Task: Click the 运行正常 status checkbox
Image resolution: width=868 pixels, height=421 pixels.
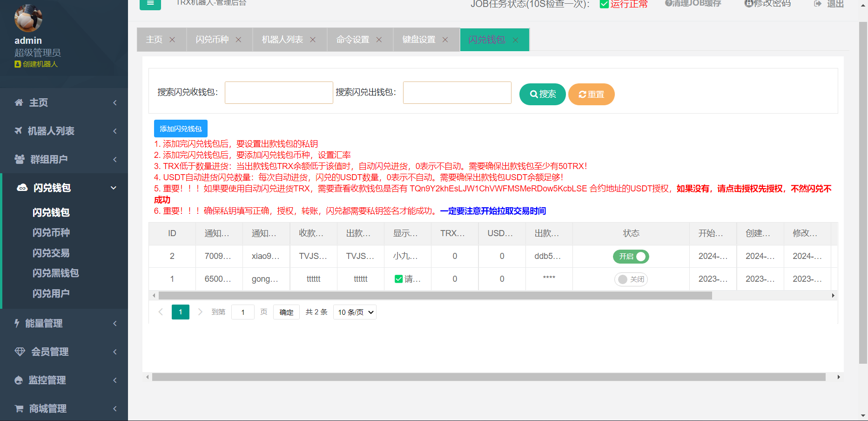Action: [604, 4]
